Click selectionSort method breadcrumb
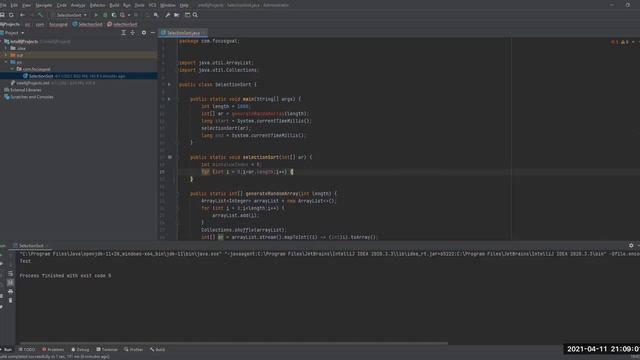 click(x=122, y=24)
